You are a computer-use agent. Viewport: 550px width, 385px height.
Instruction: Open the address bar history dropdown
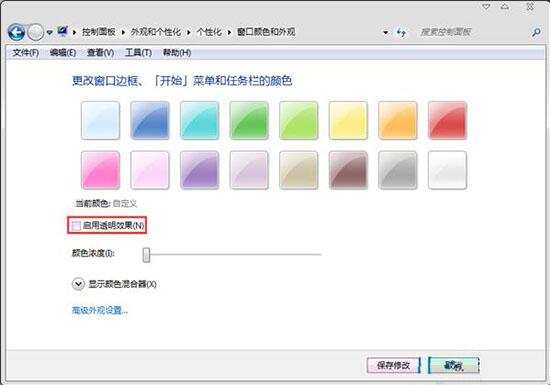click(x=385, y=33)
